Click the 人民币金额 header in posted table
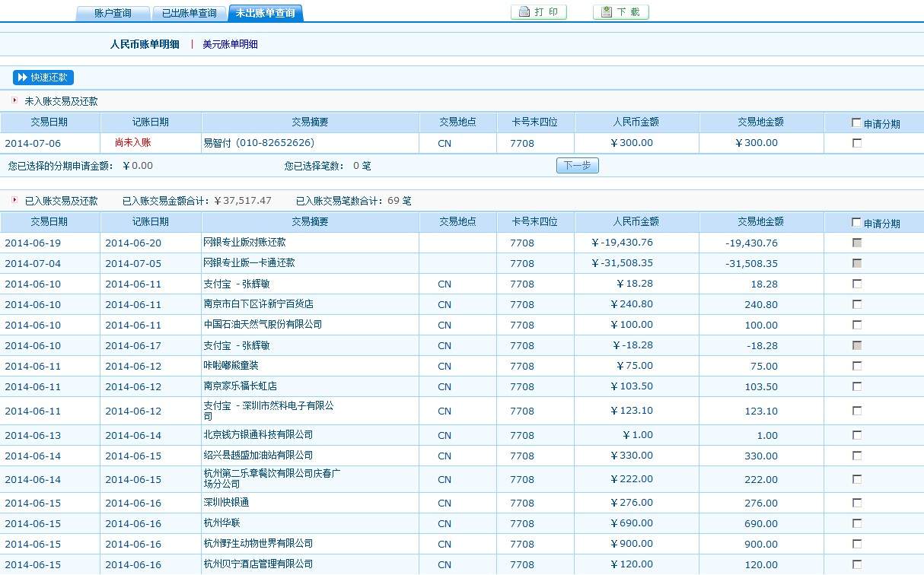Viewport: 924px width, 575px height. tap(636, 221)
